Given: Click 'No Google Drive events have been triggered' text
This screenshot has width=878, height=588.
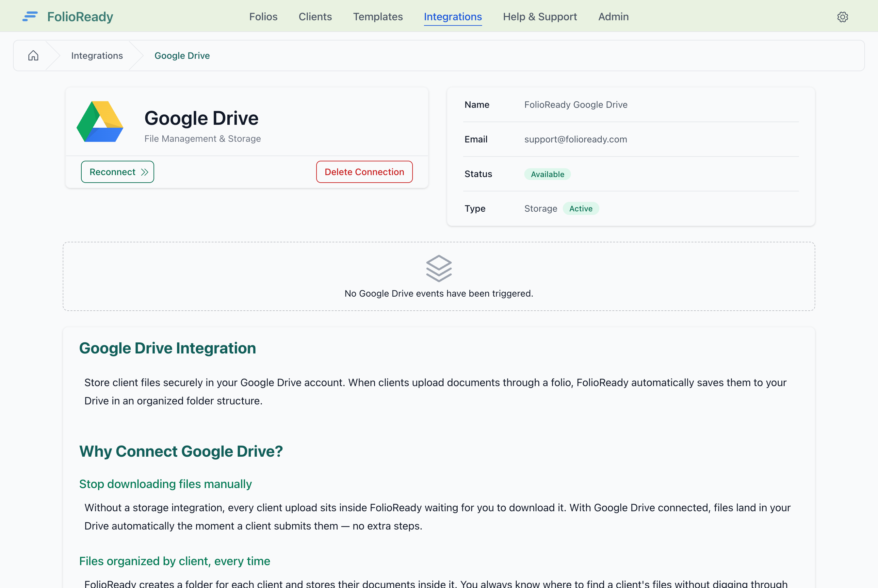Looking at the screenshot, I should point(439,293).
